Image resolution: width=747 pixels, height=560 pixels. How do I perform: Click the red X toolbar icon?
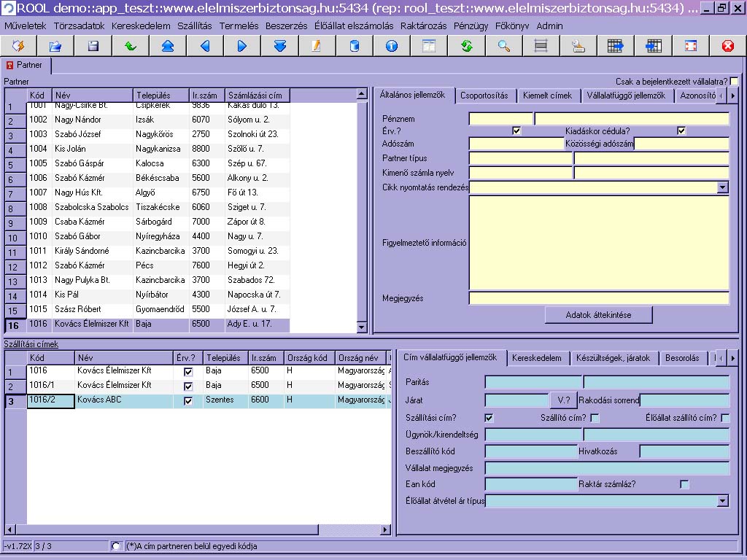(727, 46)
